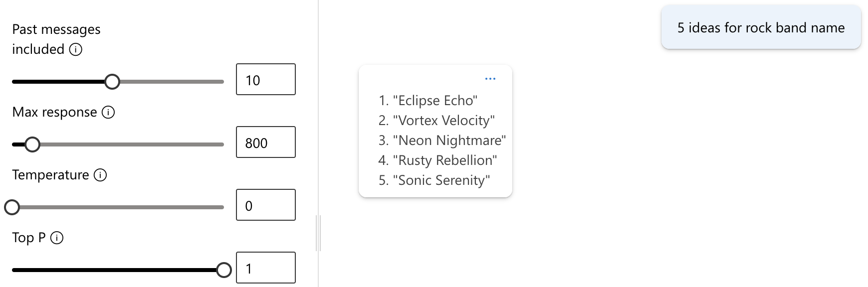Focus the Top P value input box
The image size is (868, 287).
[x=265, y=268]
